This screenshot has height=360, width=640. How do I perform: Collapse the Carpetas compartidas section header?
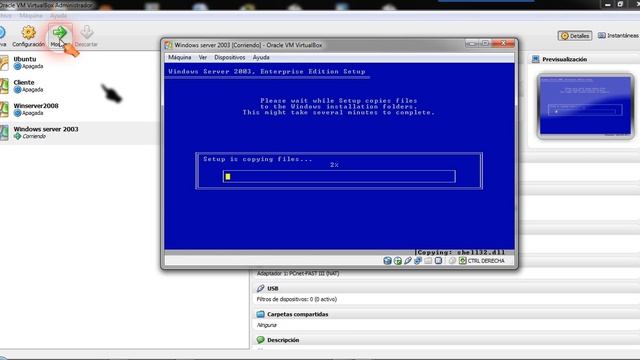pyautogui.click(x=446, y=314)
